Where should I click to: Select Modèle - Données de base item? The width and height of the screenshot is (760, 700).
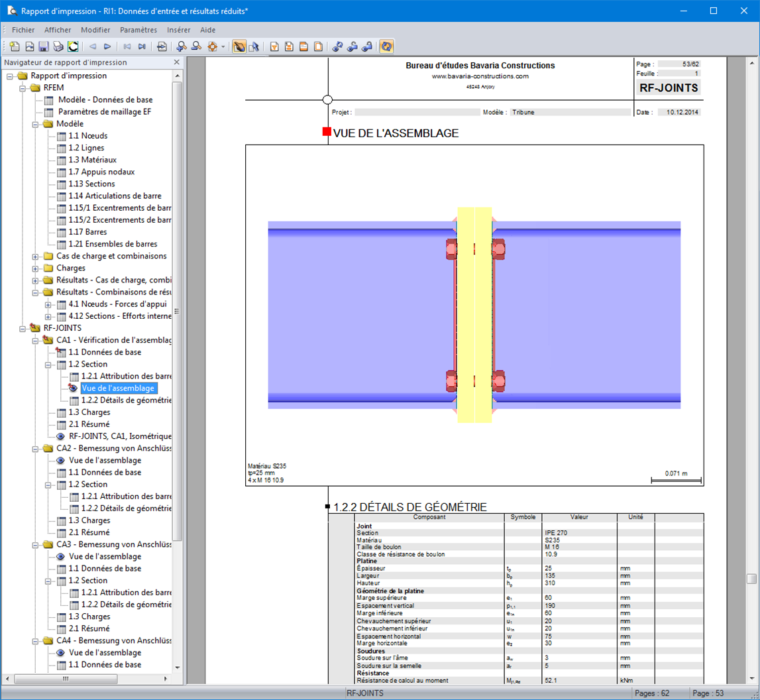pyautogui.click(x=105, y=99)
